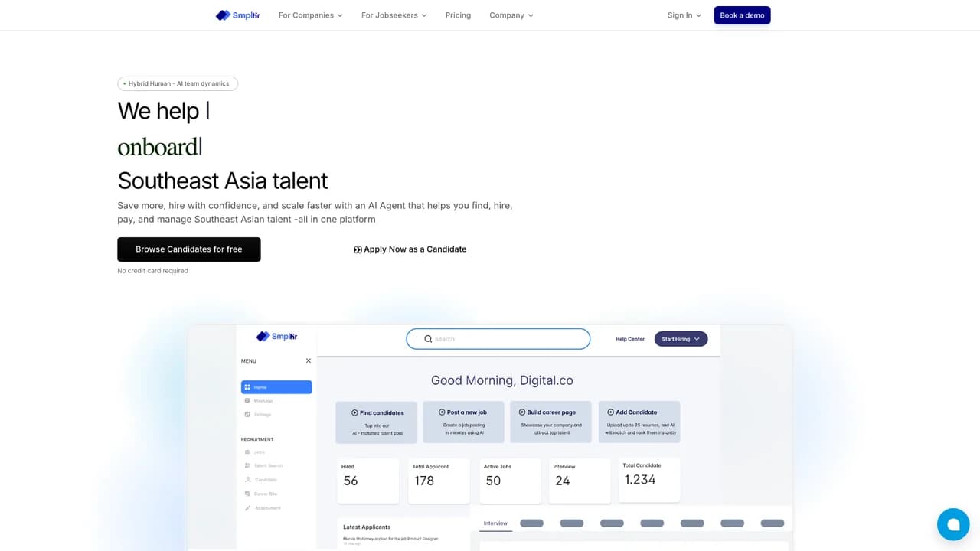Viewport: 980px width, 551px height.
Task: Click the Hired 56 stat card
Action: pos(368,481)
